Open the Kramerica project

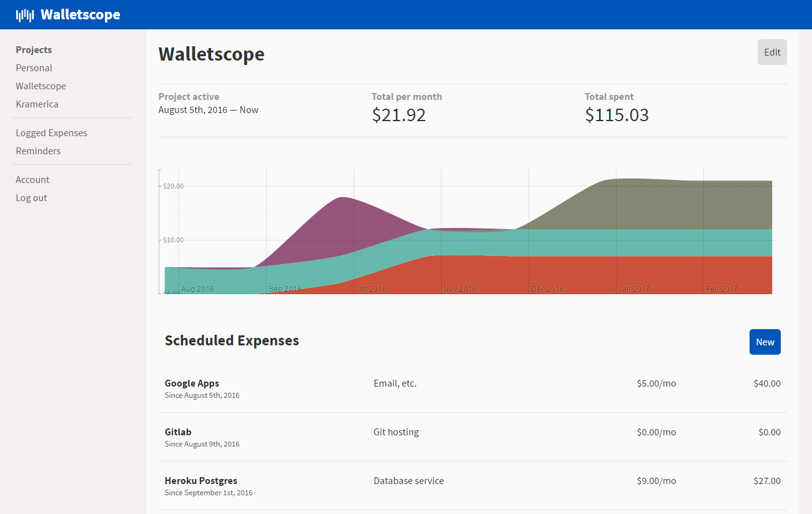pyautogui.click(x=37, y=104)
